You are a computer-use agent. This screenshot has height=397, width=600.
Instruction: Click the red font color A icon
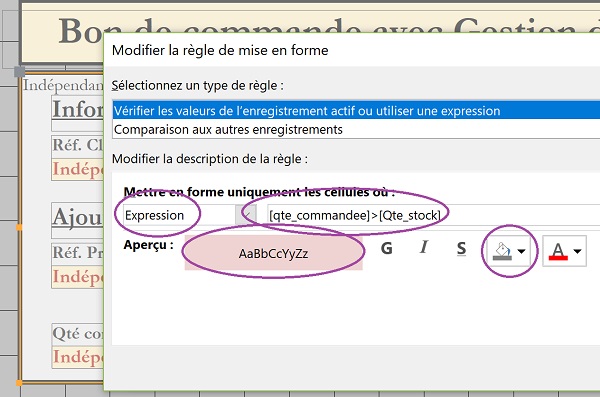tap(558, 252)
